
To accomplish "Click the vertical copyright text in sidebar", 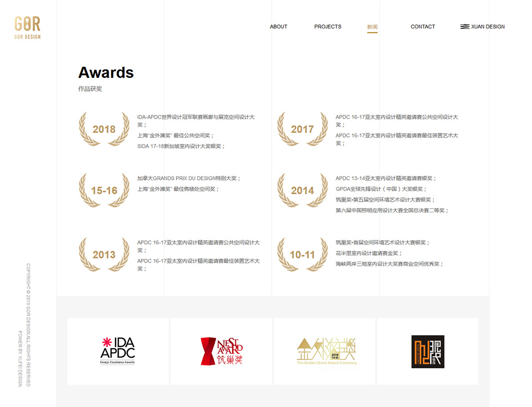I will (x=29, y=324).
